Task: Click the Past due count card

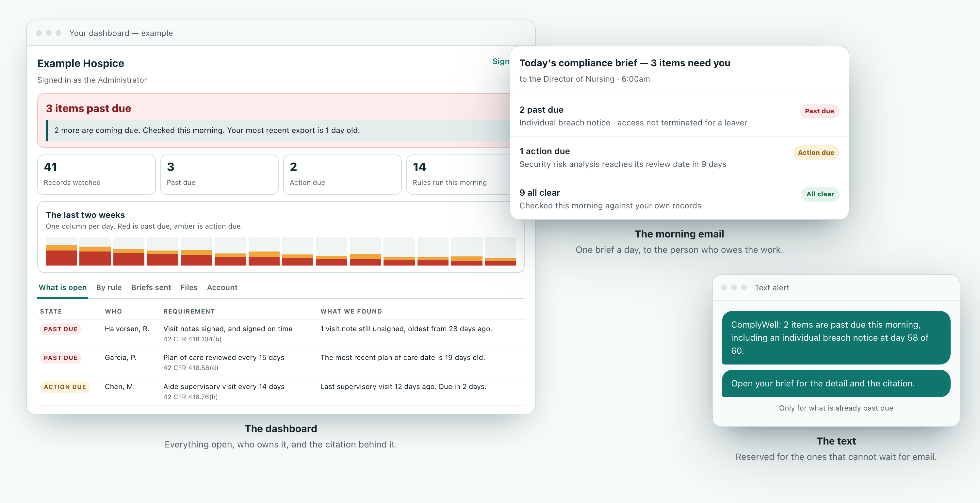Action: click(x=220, y=175)
